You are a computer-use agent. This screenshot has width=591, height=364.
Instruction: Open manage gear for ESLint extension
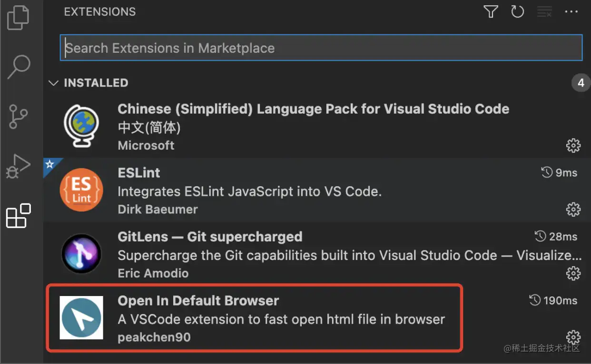click(573, 209)
